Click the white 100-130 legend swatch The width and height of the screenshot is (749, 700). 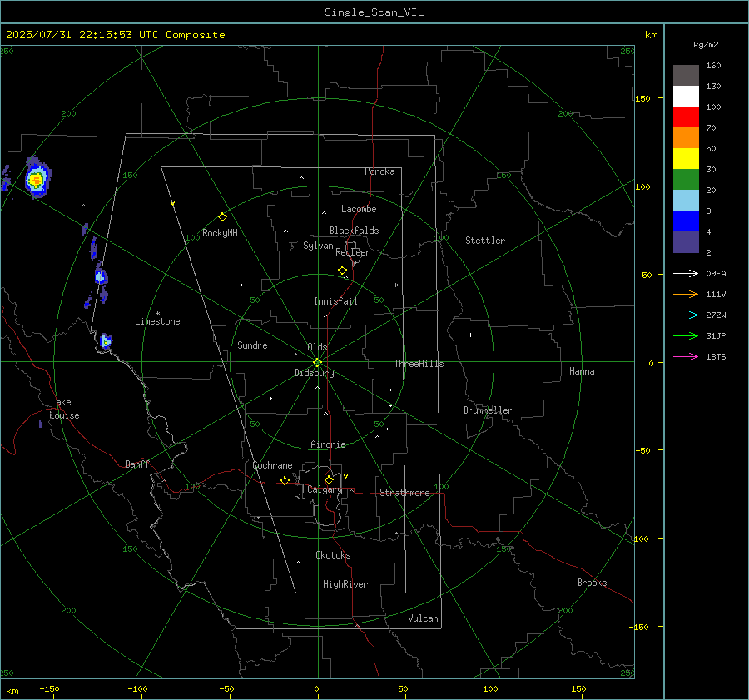pyautogui.click(x=686, y=96)
